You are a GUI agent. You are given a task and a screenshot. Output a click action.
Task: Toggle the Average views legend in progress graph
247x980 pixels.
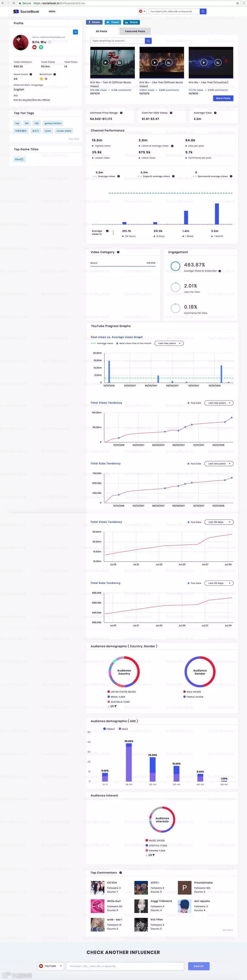pyautogui.click(x=102, y=343)
